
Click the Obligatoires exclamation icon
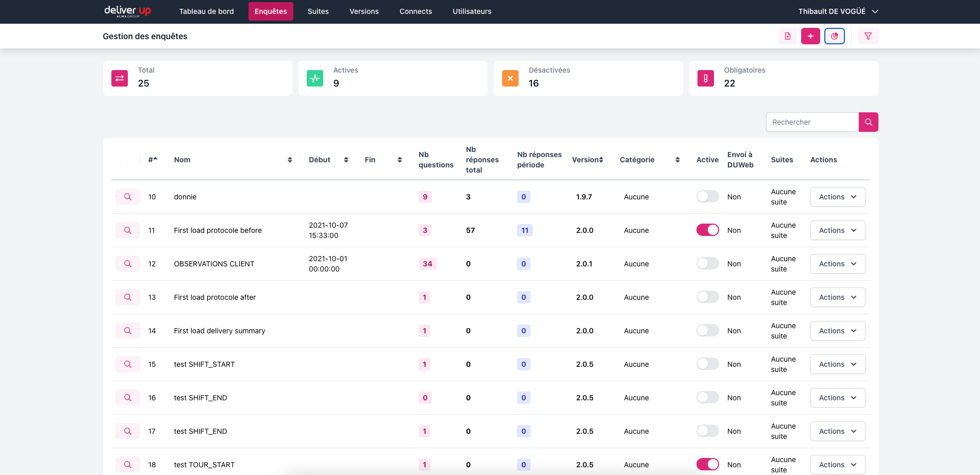(706, 78)
